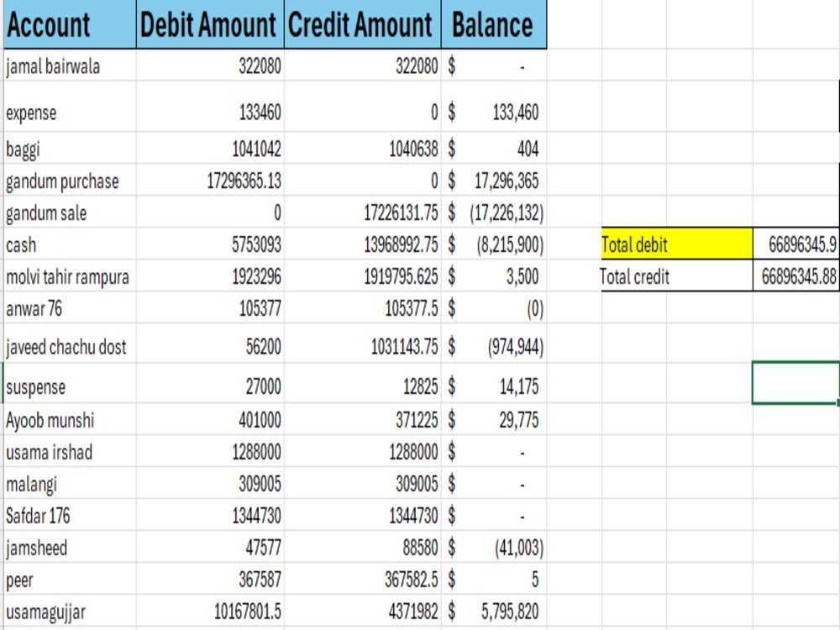Select debit value 133460 for expense

pyautogui.click(x=210, y=107)
